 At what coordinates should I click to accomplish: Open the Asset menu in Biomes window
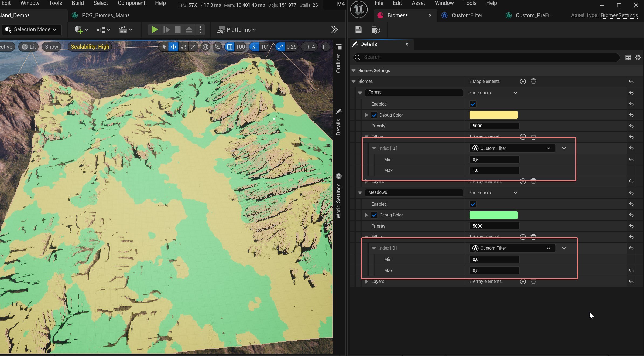pos(418,3)
